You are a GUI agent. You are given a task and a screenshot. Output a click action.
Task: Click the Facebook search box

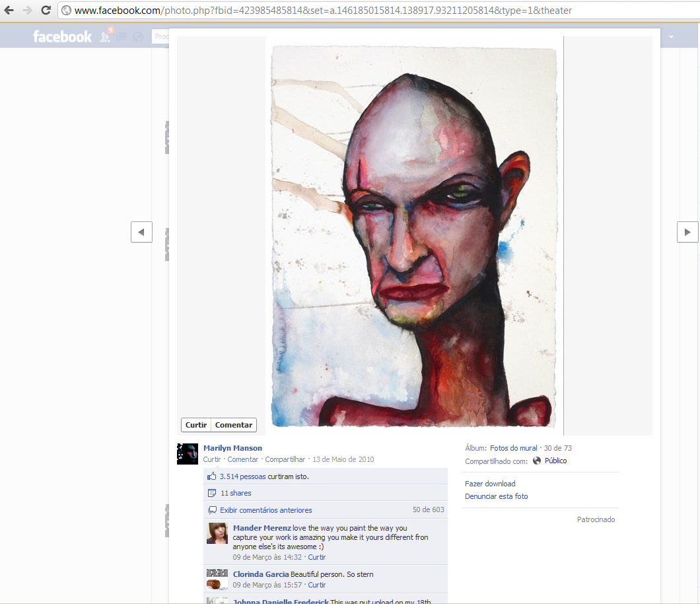pyautogui.click(x=160, y=36)
